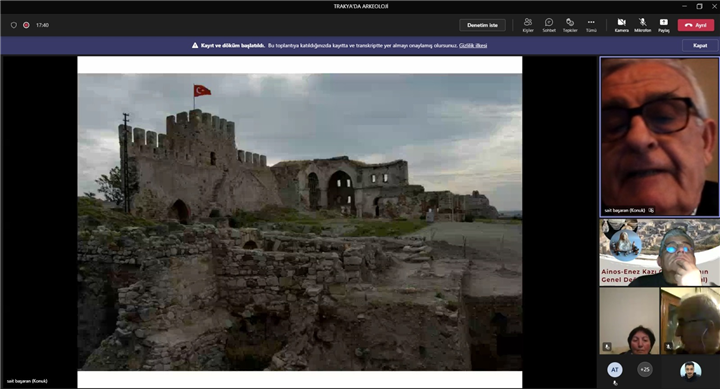The image size is (720, 389).
Task: Open the Kişiler participants panel
Action: pos(528,25)
